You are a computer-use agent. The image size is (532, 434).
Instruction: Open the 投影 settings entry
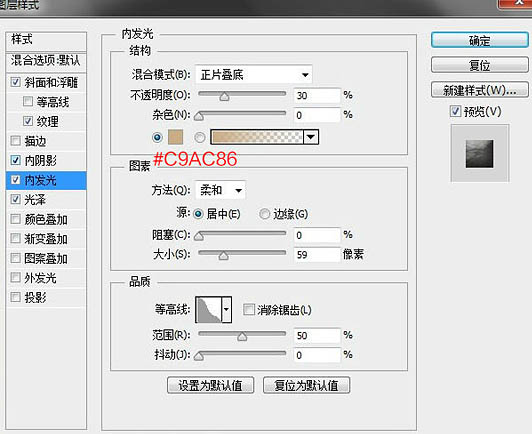point(35,298)
